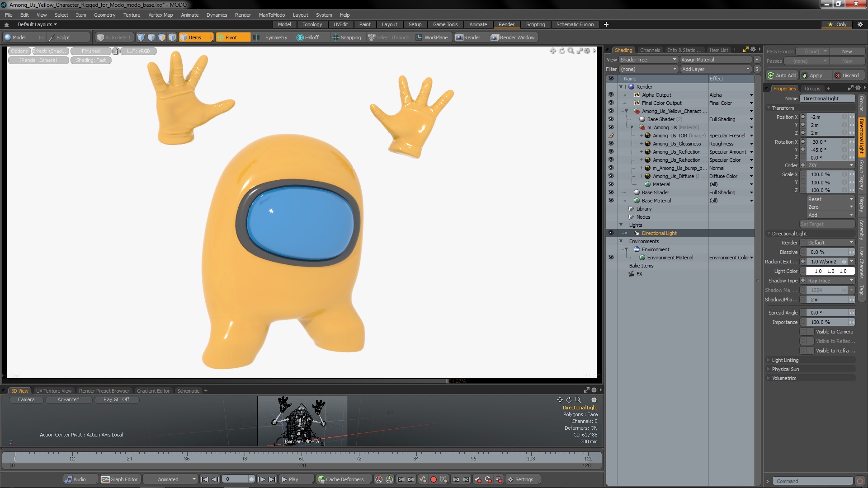Open Audio options
The width and height of the screenshot is (868, 488).
tap(80, 479)
